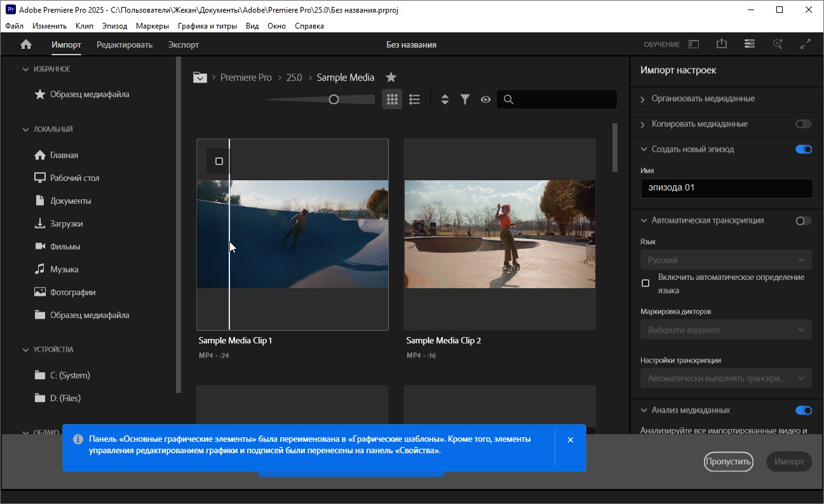
Task: Toggle Создать новый эпизод switch
Action: [804, 149]
